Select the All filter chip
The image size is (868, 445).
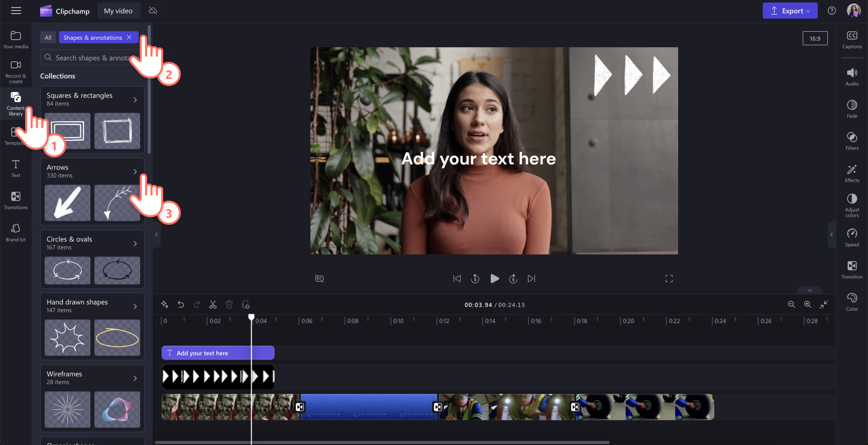click(48, 38)
